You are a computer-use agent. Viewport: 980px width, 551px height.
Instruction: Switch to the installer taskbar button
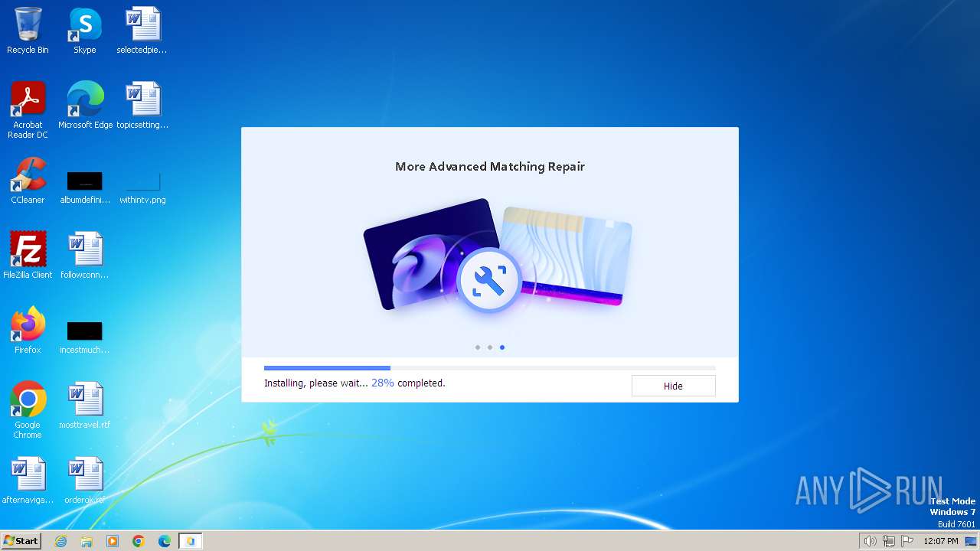pyautogui.click(x=191, y=541)
